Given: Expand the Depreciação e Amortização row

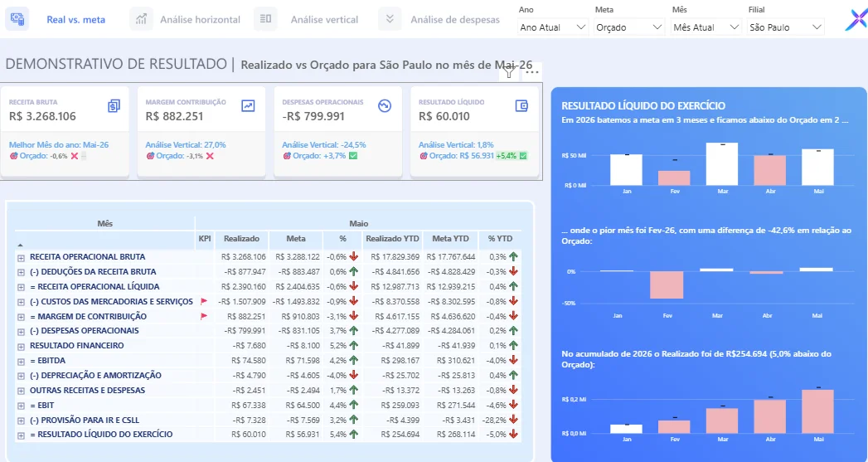Looking at the screenshot, I should click(x=21, y=376).
